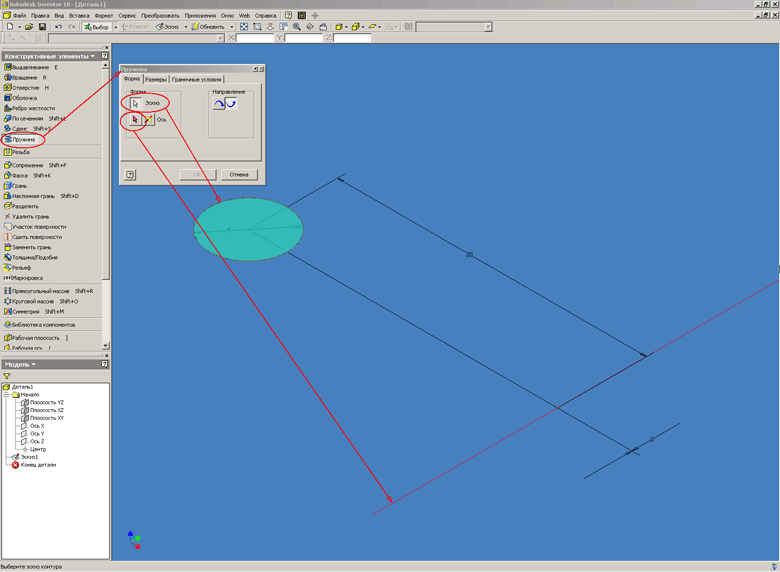Screen dimensions: 780x572
Task: Toggle the flip axis direction button
Action: pyautogui.click(x=148, y=120)
